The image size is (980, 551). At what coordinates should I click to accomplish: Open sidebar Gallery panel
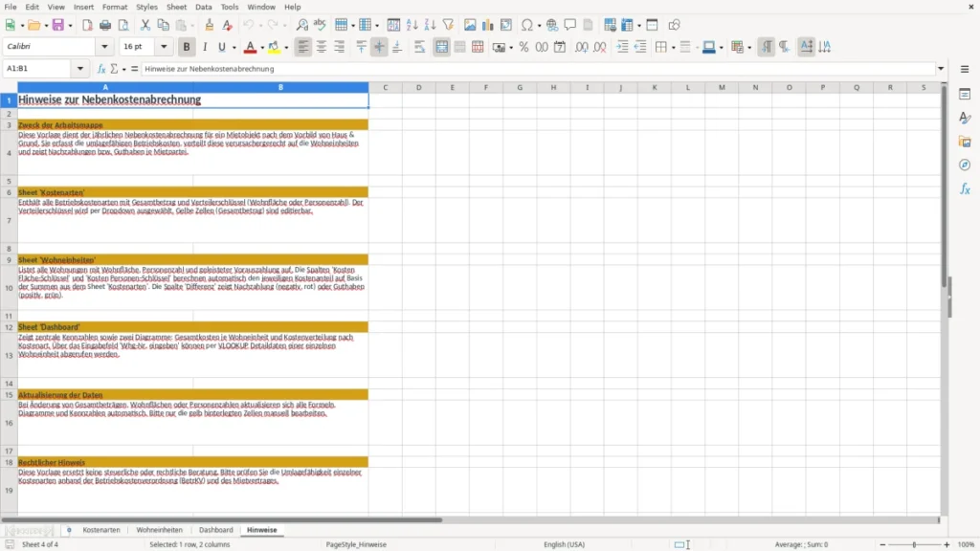coord(965,142)
